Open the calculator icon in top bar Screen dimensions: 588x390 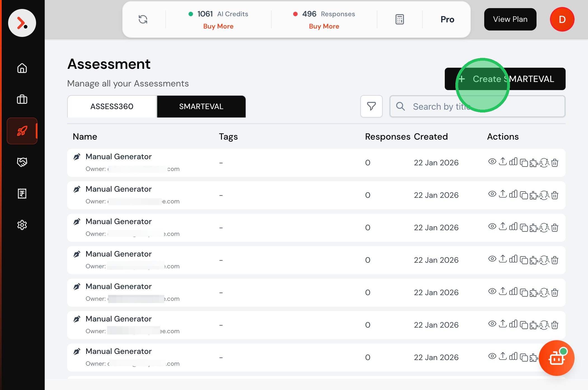point(399,19)
